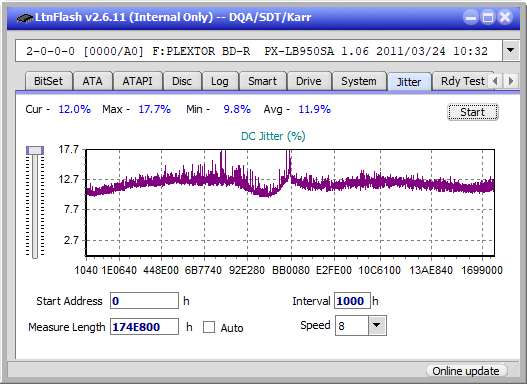Click the 448E00 axis label

[x=161, y=270]
